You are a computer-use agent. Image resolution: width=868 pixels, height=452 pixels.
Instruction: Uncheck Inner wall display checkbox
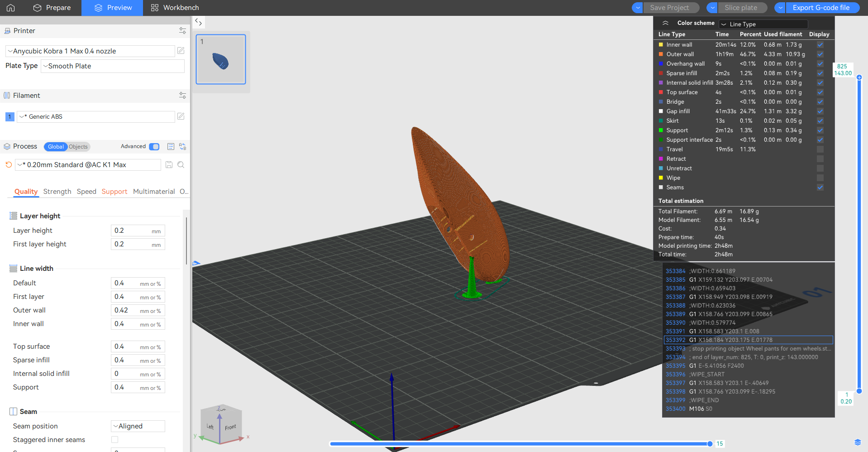point(820,45)
